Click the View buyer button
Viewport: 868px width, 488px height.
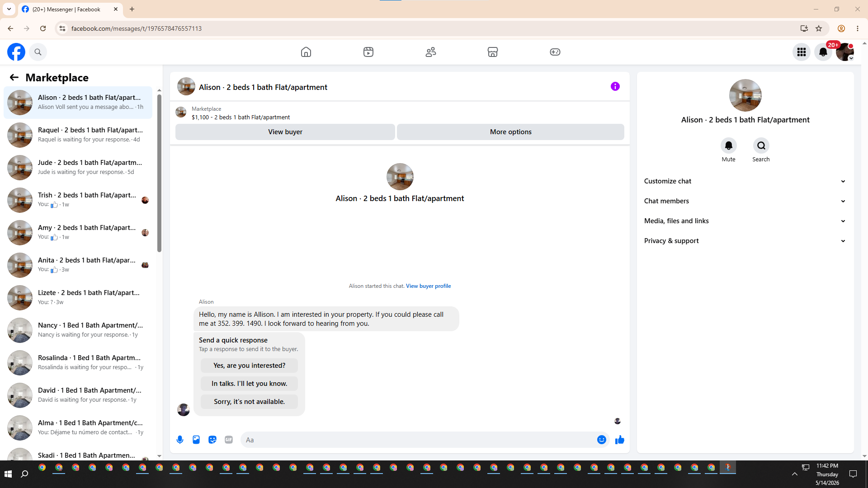285,132
